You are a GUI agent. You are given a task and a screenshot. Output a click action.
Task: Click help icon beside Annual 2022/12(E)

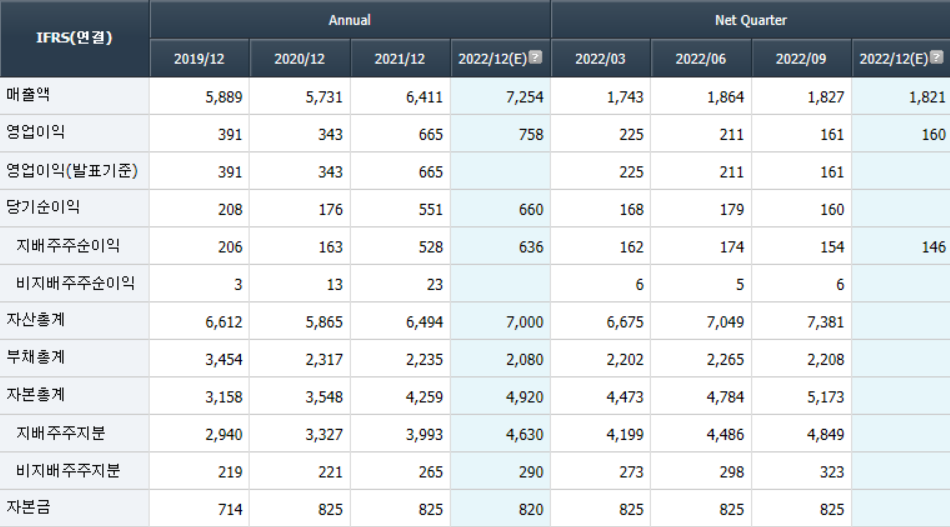click(535, 57)
